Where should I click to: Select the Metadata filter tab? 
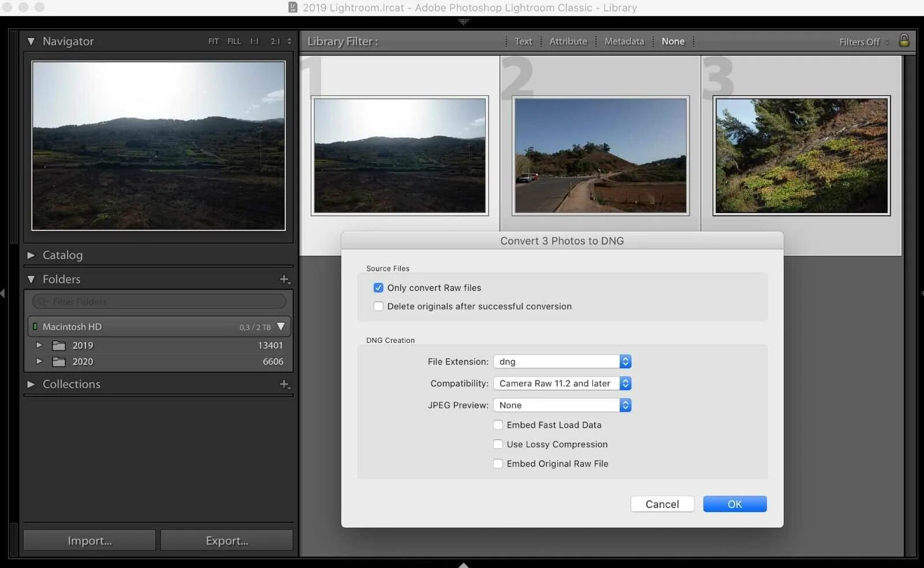pyautogui.click(x=624, y=42)
